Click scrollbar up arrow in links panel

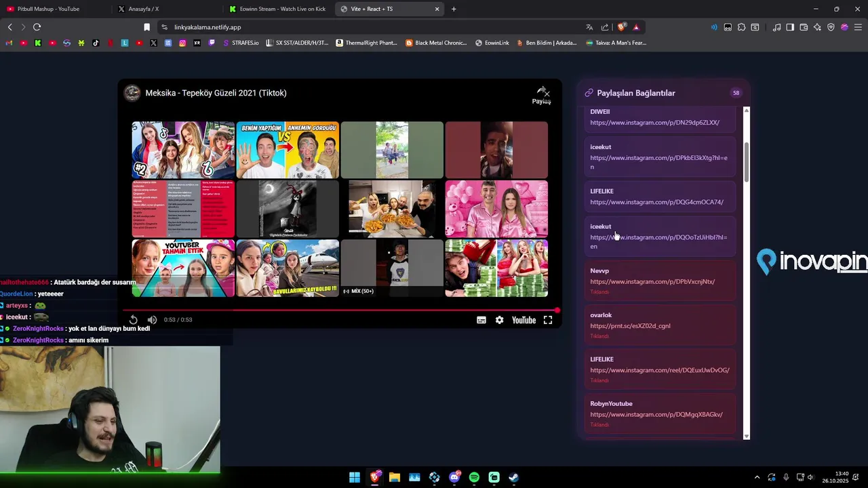(747, 110)
